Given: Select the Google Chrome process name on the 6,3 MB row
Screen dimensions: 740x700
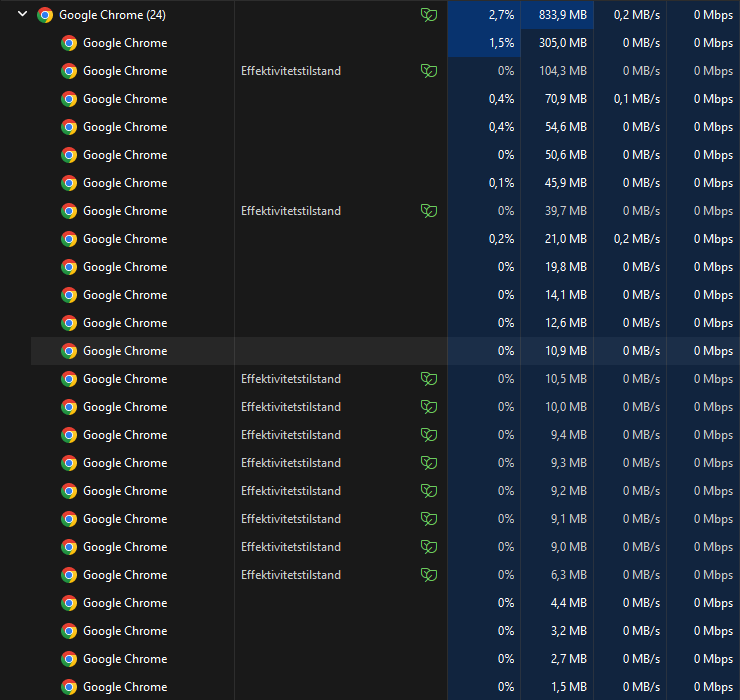Looking at the screenshot, I should [125, 575].
